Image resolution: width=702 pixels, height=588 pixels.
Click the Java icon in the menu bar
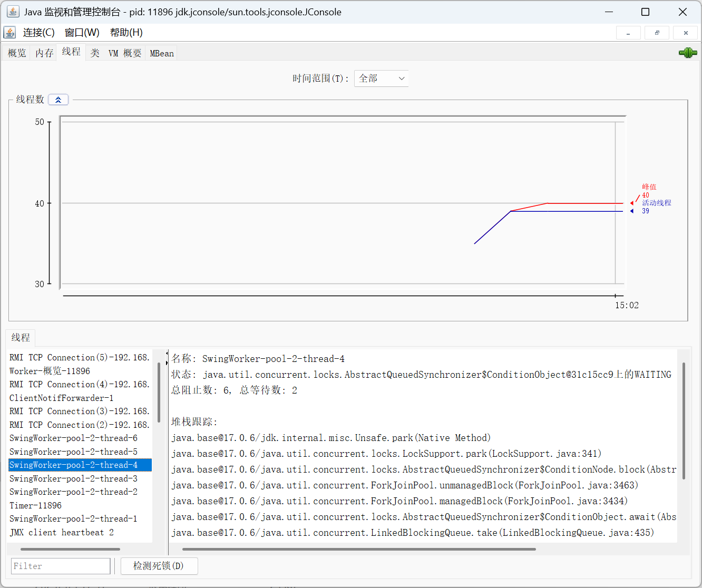pos(9,33)
